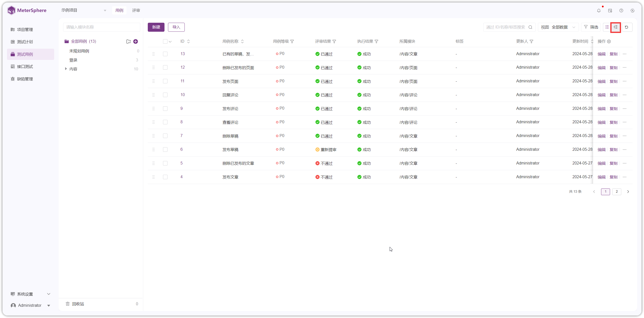
Task: Check the box for case 6
Action: 165,150
